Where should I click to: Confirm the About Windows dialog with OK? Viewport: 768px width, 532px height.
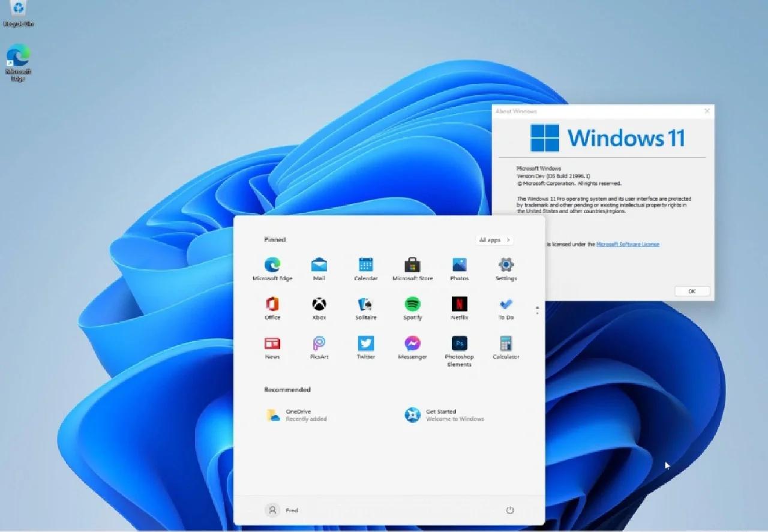[x=692, y=291]
